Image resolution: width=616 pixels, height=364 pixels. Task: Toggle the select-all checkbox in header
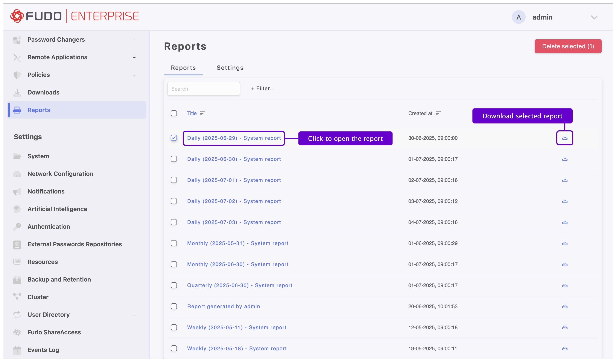coord(174,113)
